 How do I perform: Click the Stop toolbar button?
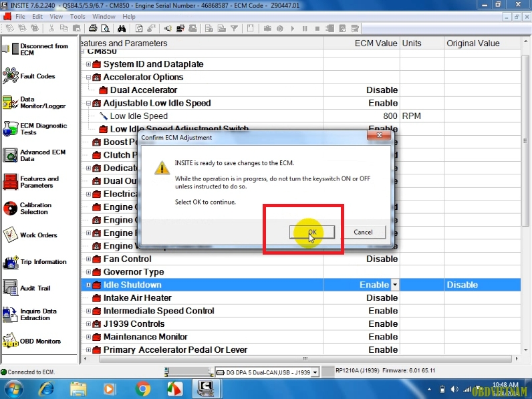click(x=317, y=29)
